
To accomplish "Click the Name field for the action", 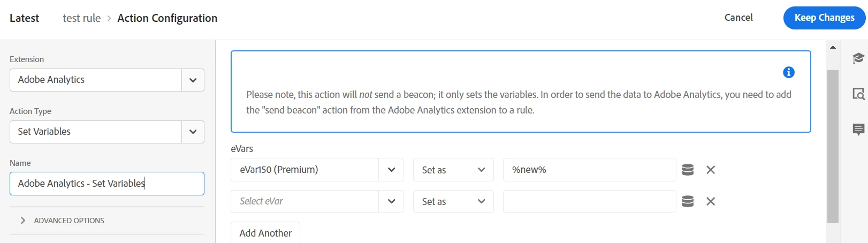I will coord(107,184).
